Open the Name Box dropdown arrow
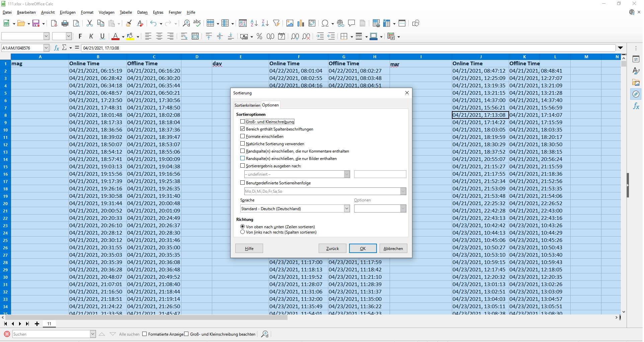The image size is (644, 342). pyautogui.click(x=47, y=48)
